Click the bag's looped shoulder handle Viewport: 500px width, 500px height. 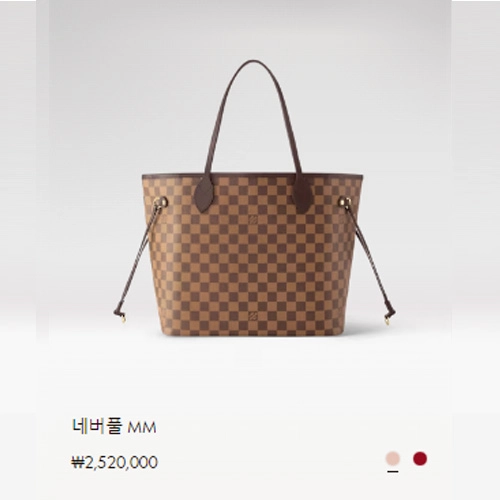pos(253,117)
